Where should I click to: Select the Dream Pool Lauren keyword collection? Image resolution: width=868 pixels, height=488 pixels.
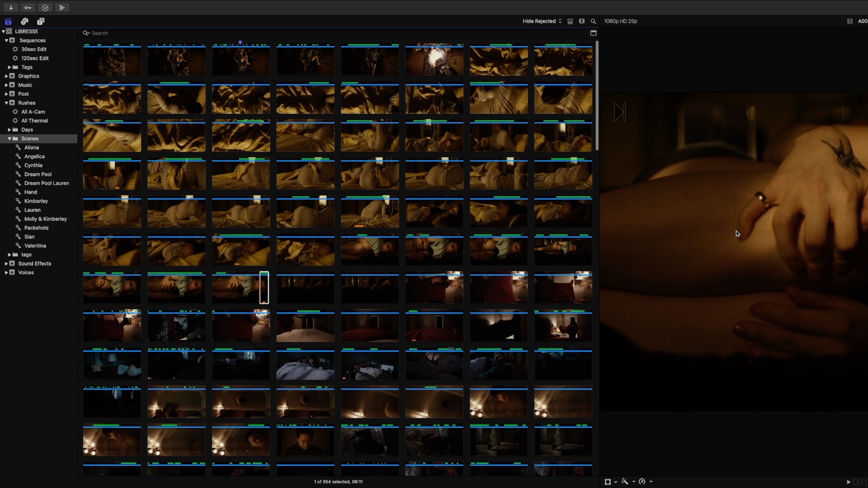[x=46, y=183]
